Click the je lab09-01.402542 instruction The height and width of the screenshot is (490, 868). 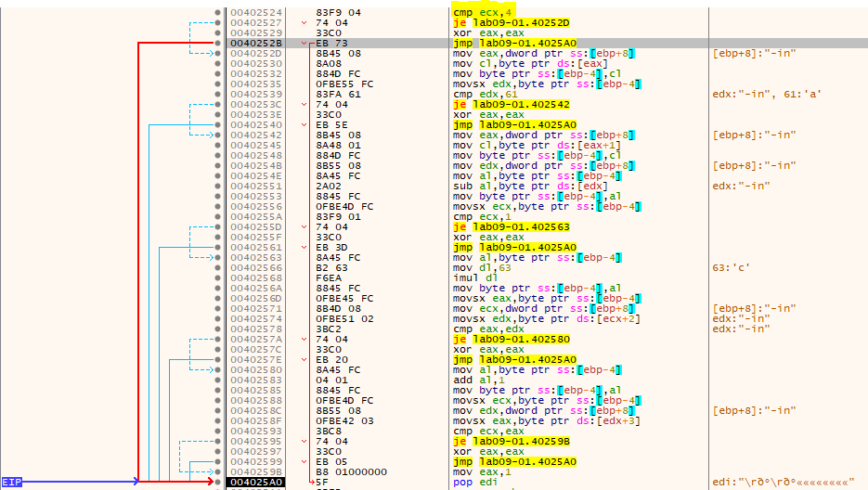pos(511,104)
